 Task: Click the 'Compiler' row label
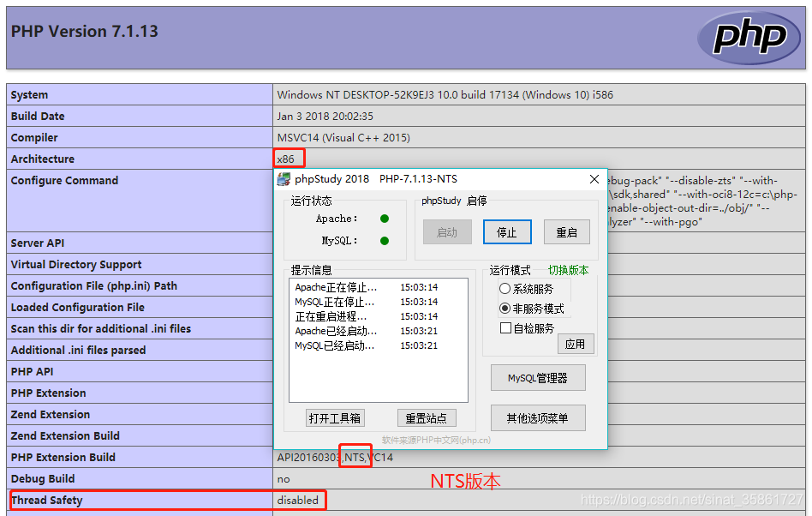(x=34, y=138)
